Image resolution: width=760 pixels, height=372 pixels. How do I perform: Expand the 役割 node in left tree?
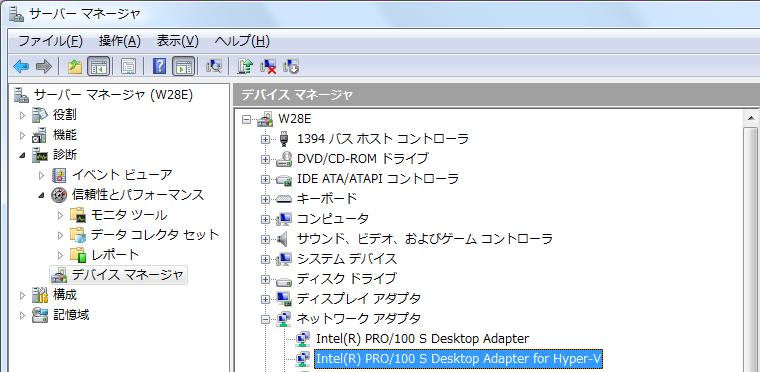click(22, 115)
